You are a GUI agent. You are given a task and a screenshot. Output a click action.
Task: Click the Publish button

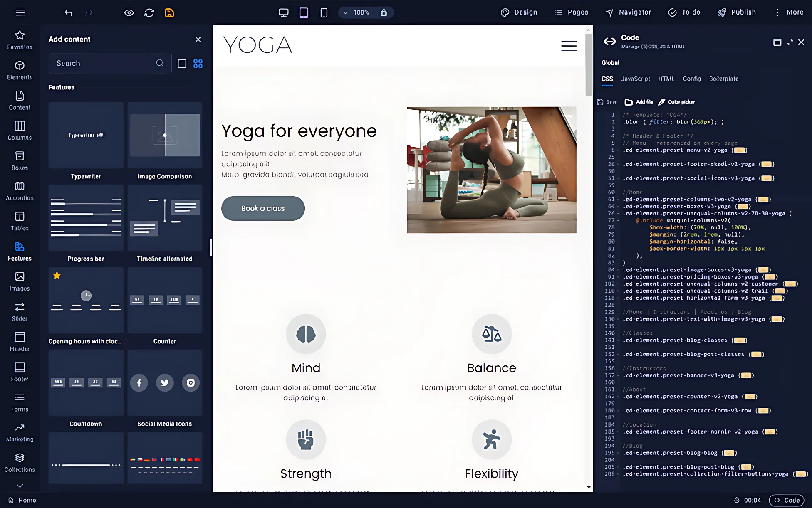(736, 12)
